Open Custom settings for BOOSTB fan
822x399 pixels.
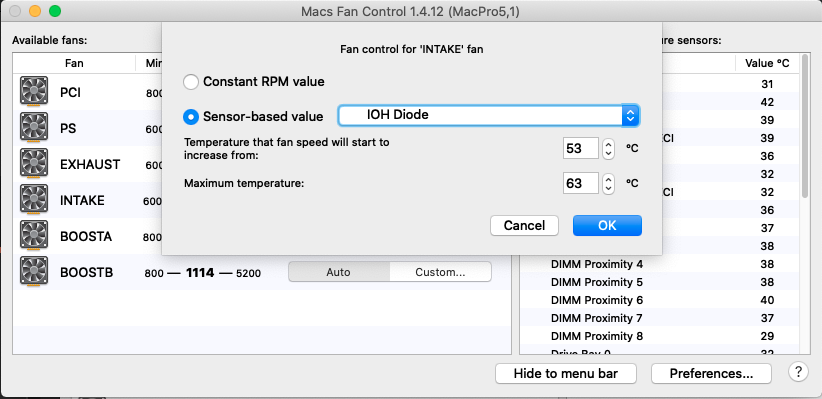coord(440,272)
